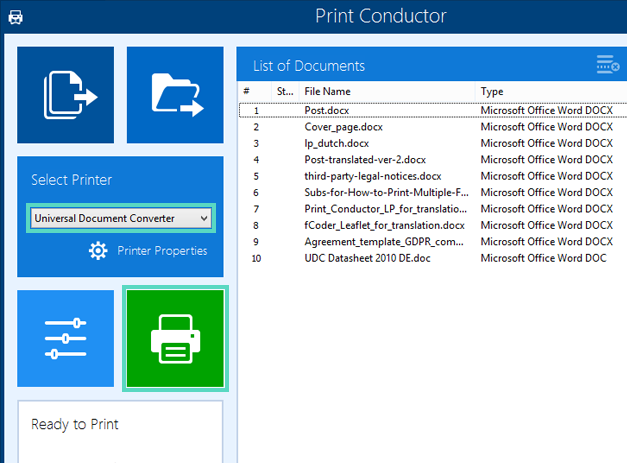This screenshot has width=627, height=463.
Task: Select UDC Datasheet 2010 DE.doc row
Action: (433, 258)
